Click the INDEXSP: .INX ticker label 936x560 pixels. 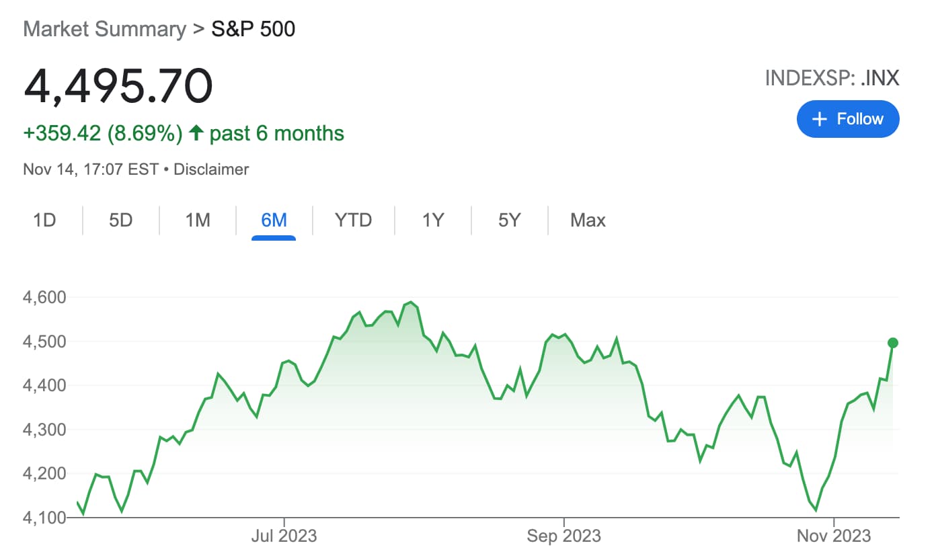[832, 79]
